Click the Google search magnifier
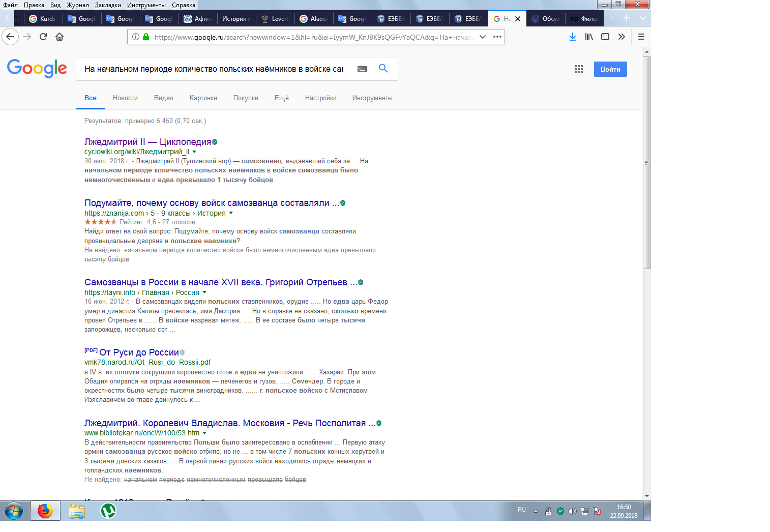This screenshot has height=532, width=770. [x=383, y=69]
